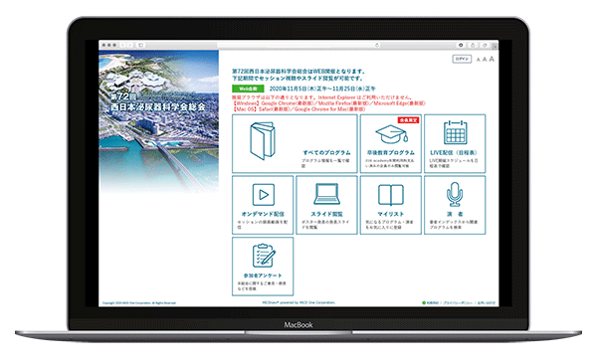Click the conference banner aerial image

pyautogui.click(x=159, y=122)
